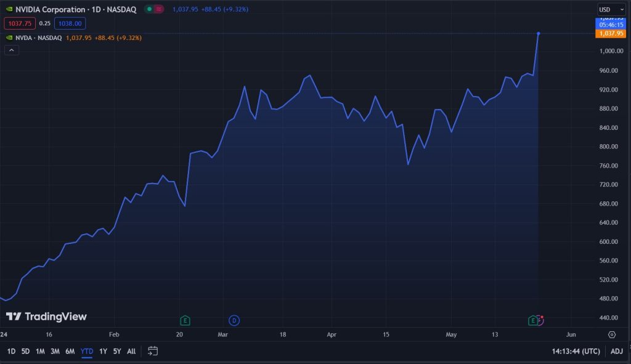This screenshot has width=631, height=364.
Task: Toggle the green market status dot
Action: (x=149, y=9)
